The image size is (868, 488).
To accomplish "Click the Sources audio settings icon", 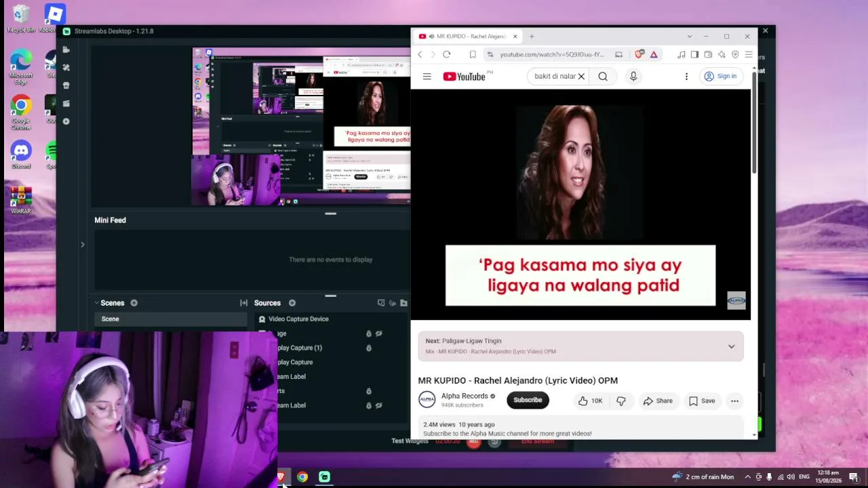I will pos(392,303).
